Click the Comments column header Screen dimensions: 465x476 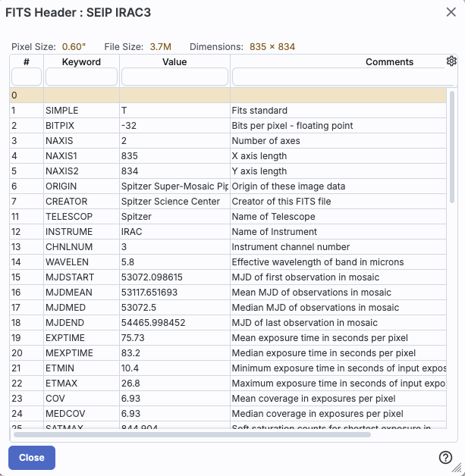click(389, 62)
